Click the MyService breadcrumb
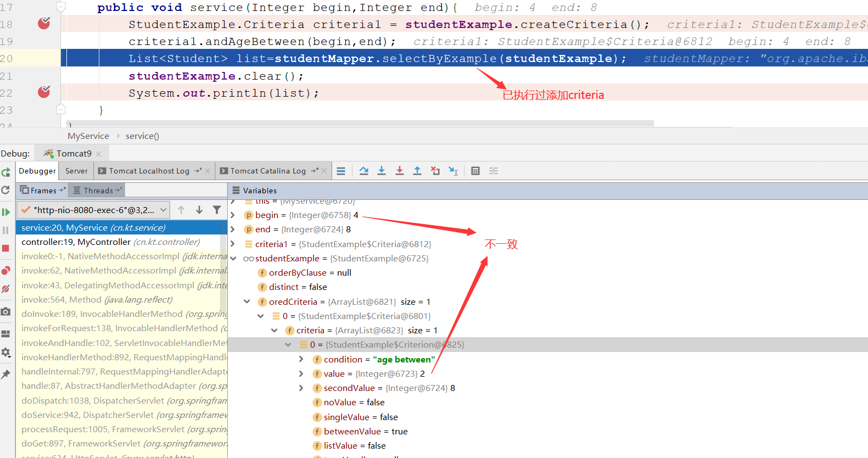Image resolution: width=868 pixels, height=458 pixels. pyautogui.click(x=88, y=136)
